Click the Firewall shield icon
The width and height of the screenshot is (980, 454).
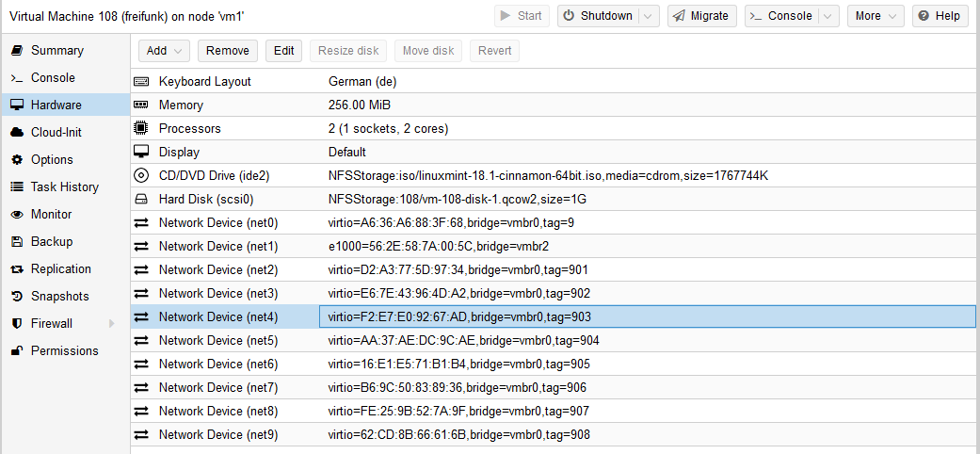pos(16,323)
